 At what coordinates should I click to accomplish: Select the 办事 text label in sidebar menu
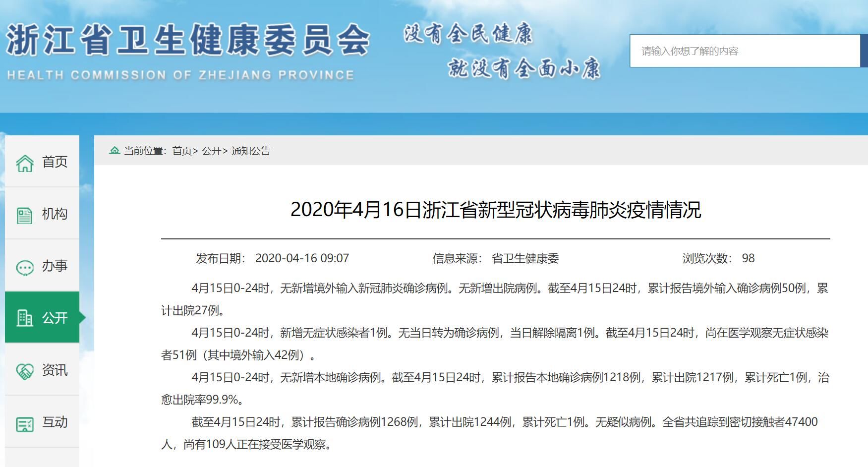coord(55,266)
